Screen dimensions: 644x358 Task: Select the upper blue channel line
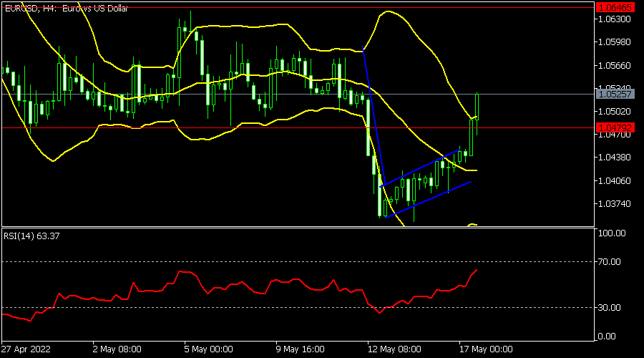(419, 168)
